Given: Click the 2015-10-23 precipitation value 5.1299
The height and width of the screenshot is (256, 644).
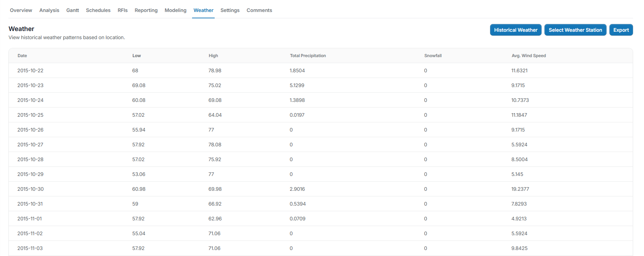Looking at the screenshot, I should click(x=297, y=85).
